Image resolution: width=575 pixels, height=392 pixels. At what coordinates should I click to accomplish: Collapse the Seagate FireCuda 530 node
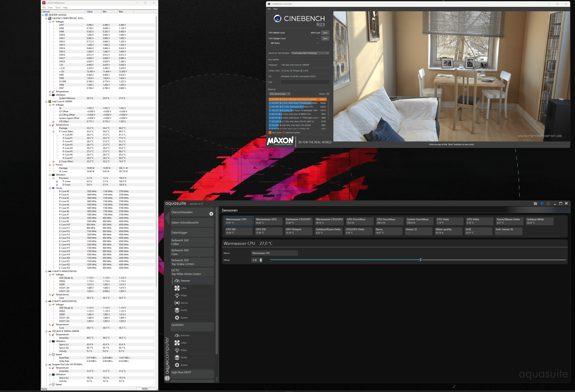[46, 365]
